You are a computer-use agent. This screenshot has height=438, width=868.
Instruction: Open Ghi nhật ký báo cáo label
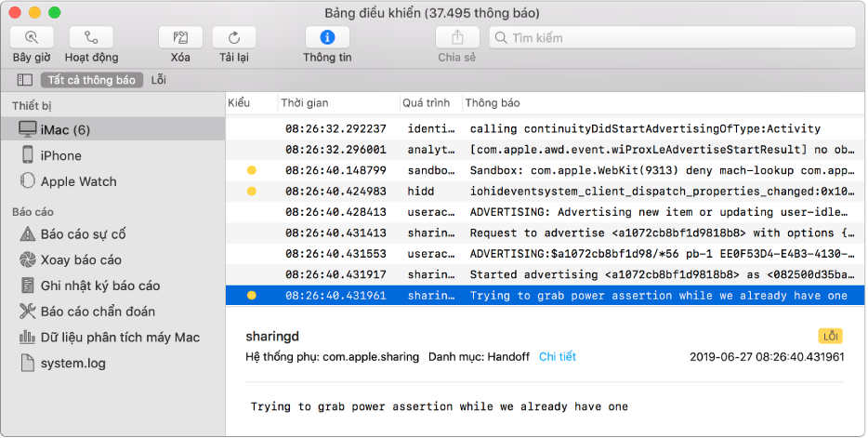tap(100, 285)
